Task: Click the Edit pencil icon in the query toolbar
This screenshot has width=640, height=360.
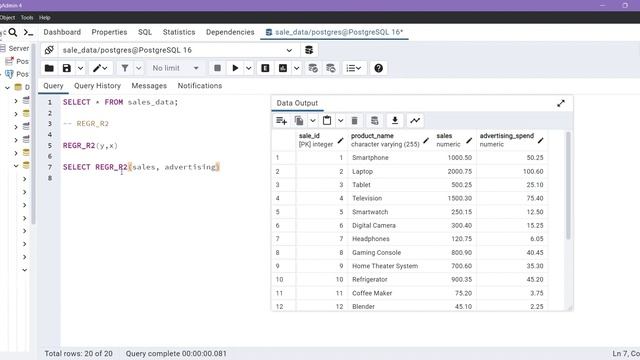Action: pyautogui.click(x=97, y=68)
